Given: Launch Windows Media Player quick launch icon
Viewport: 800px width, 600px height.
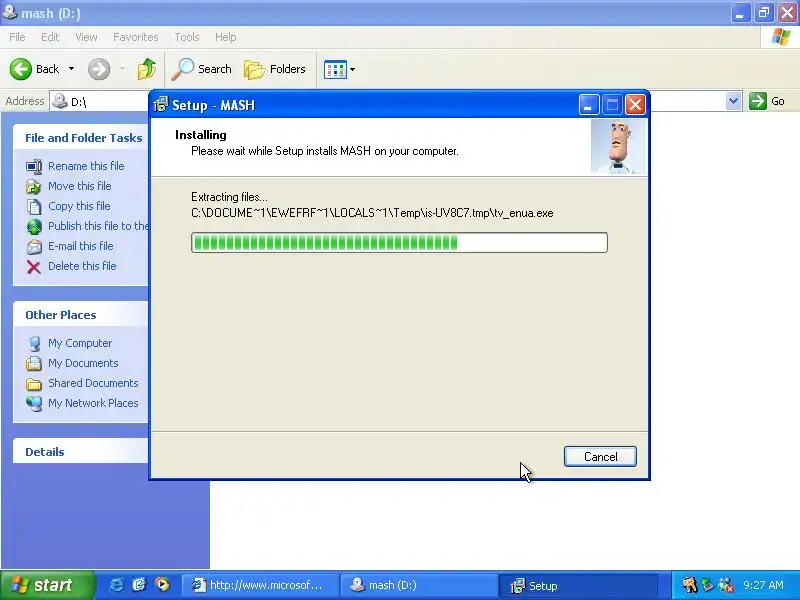Looking at the screenshot, I should pos(162,584).
